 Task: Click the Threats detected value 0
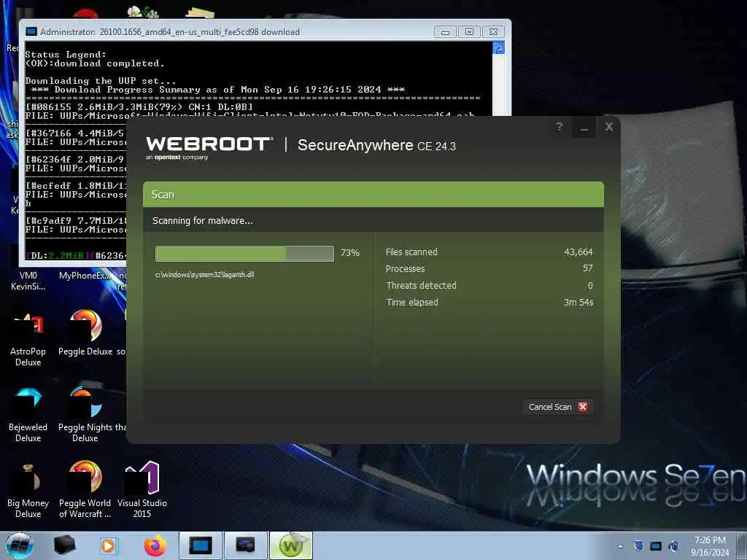tap(590, 285)
